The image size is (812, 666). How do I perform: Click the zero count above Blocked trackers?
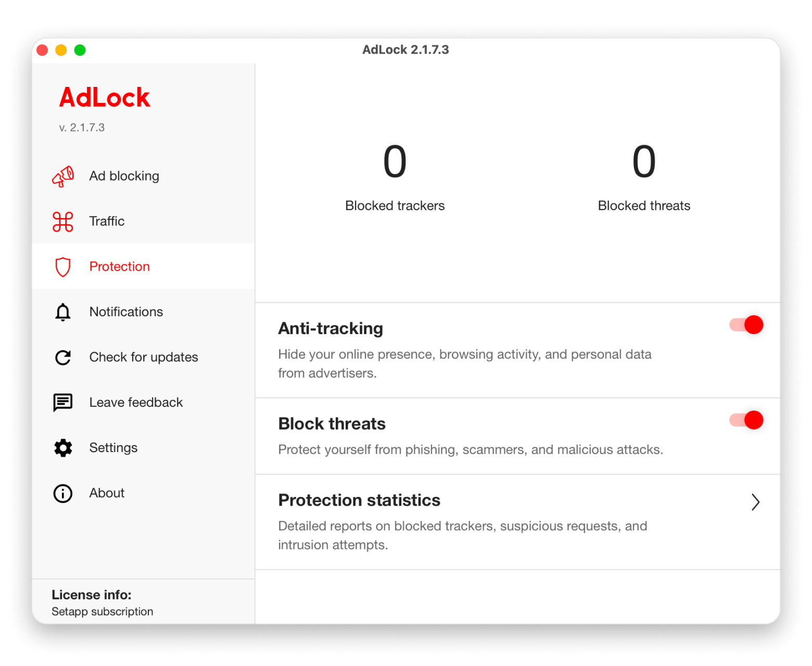[395, 162]
